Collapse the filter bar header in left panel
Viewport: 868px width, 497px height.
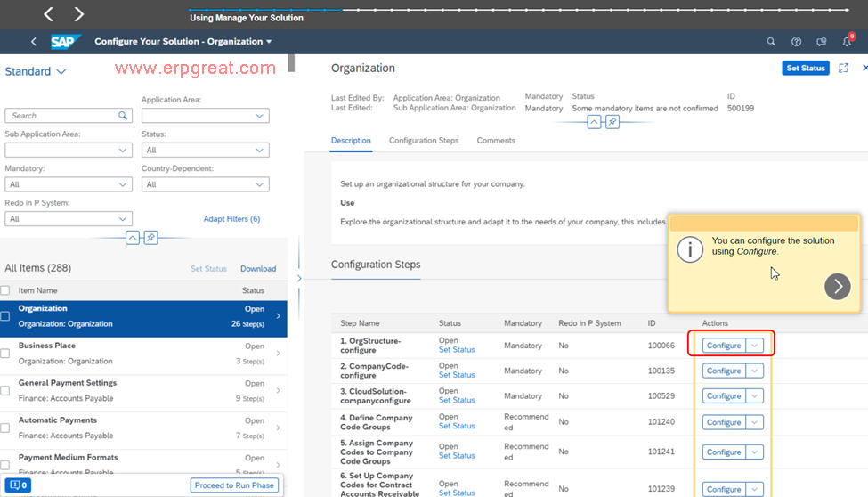click(133, 238)
